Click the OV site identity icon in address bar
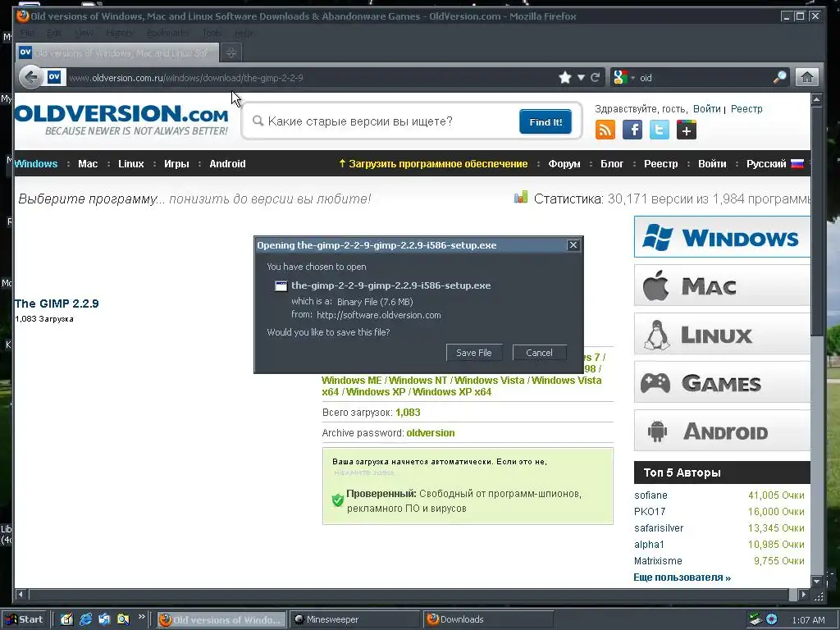Screen dimensions: 840x630 54,77
